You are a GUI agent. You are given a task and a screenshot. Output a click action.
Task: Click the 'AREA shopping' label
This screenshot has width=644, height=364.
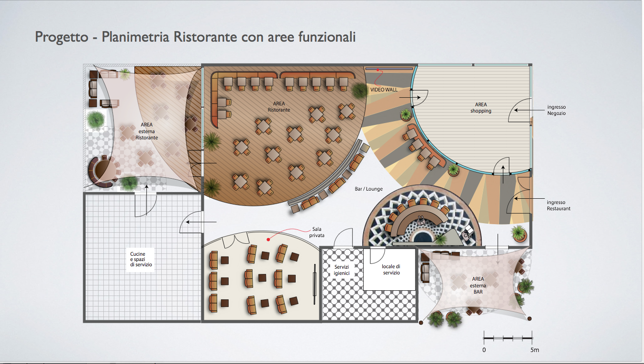(481, 108)
